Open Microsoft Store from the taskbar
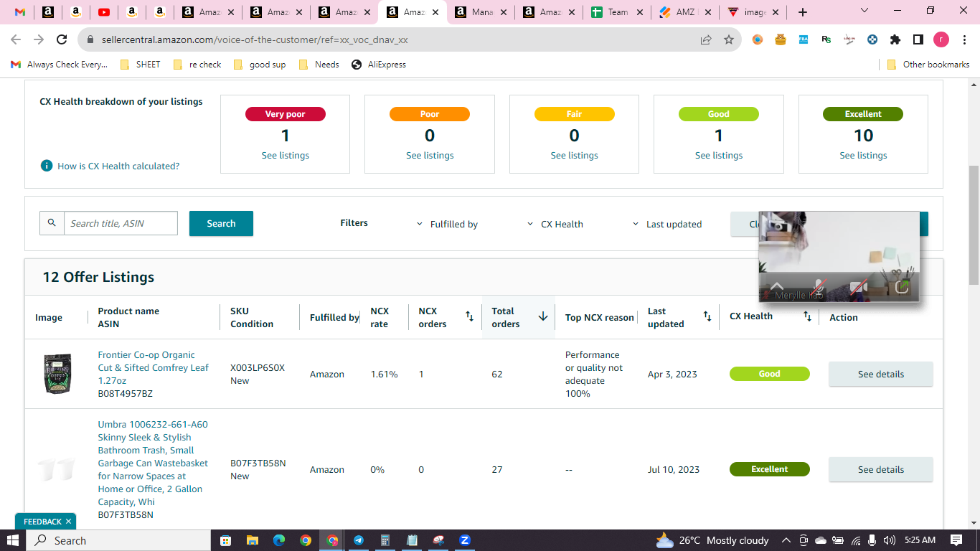Viewport: 980px width, 551px height. pyautogui.click(x=225, y=540)
